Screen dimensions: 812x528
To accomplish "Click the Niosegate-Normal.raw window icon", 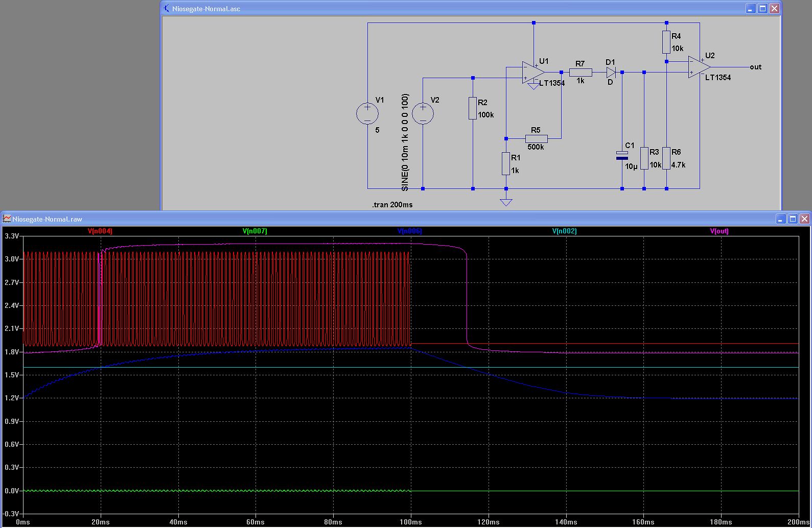I will click(7, 219).
